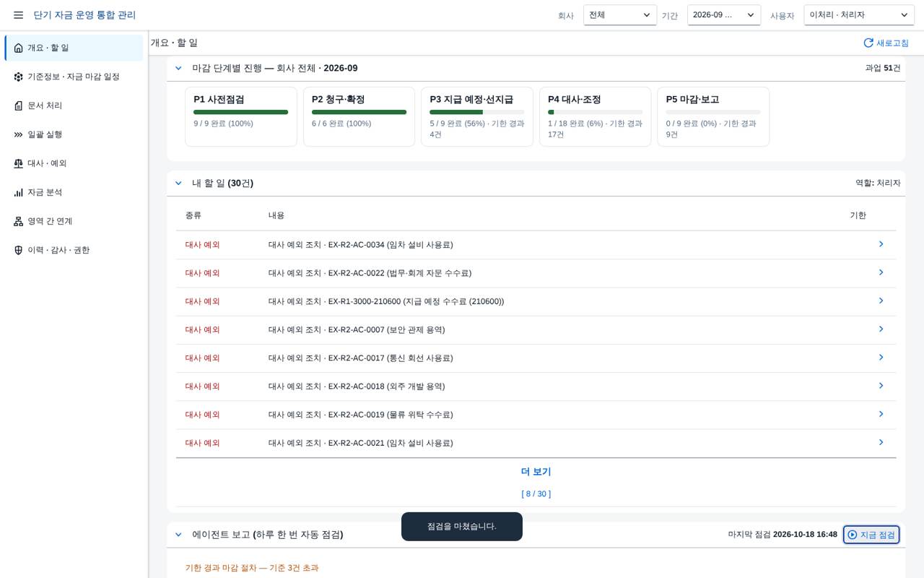This screenshot has width=924, height=578.
Task: Open the P2 청구·확정 phase card
Action: coord(359,117)
